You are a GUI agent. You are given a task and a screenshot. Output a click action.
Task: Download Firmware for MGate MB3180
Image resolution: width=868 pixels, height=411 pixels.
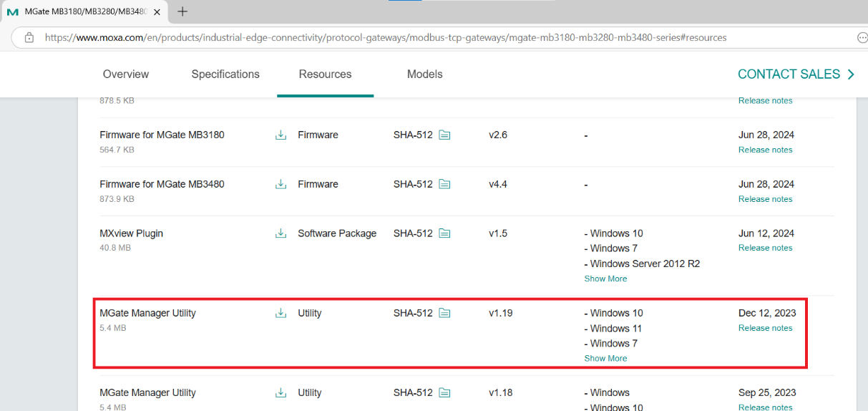281,135
